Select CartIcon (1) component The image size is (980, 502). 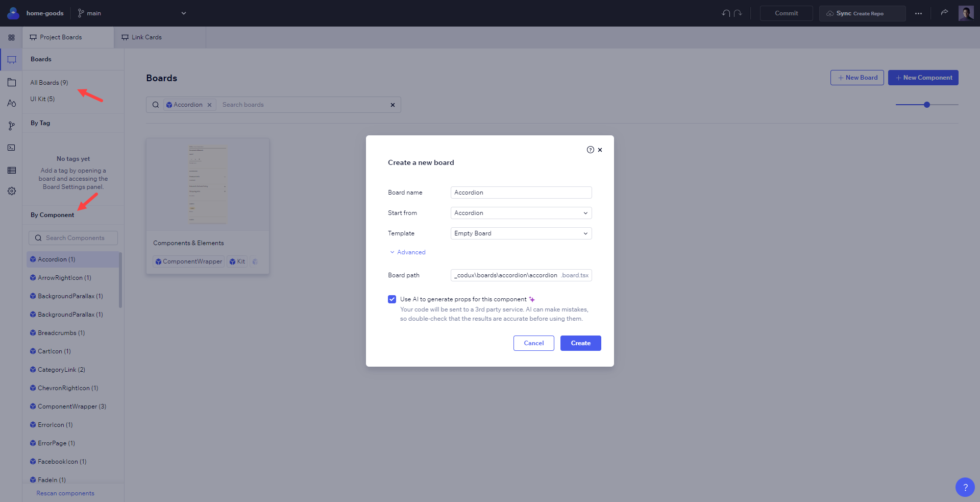click(x=72, y=351)
